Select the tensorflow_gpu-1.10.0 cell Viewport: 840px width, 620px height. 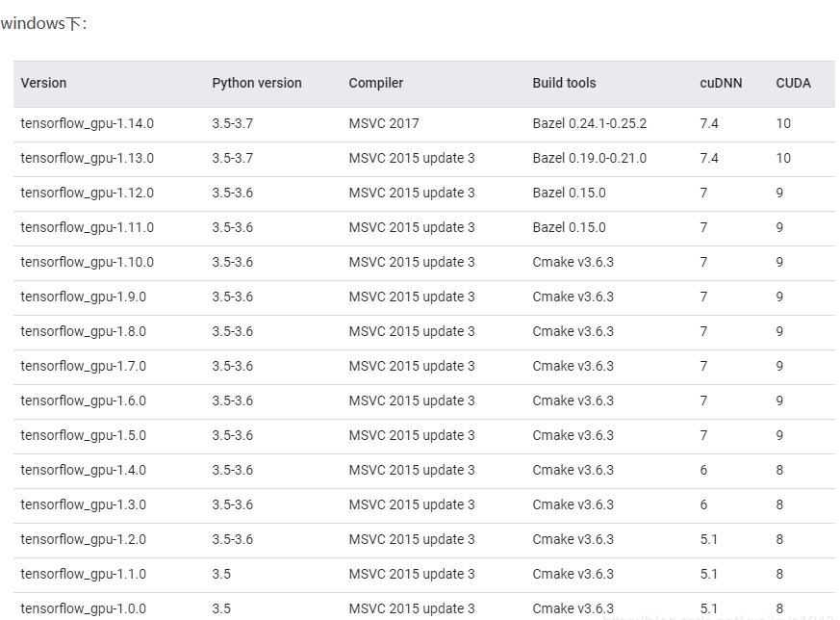pyautogui.click(x=87, y=263)
